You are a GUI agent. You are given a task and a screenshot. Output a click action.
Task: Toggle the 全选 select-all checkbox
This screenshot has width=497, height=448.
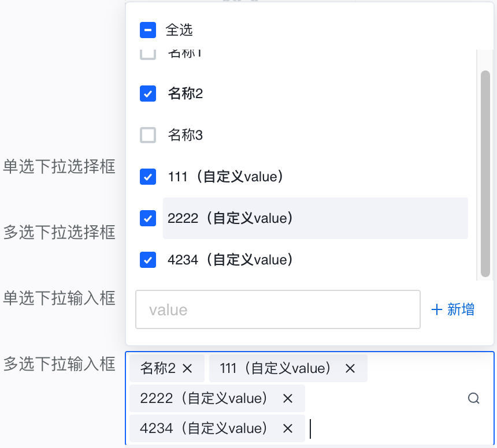pos(148,30)
